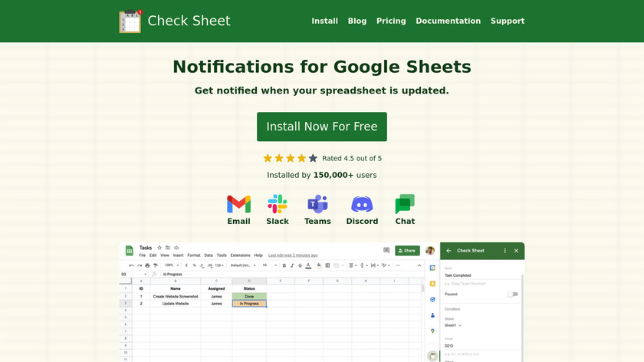Open Google Tasks in side panel

coord(432,300)
